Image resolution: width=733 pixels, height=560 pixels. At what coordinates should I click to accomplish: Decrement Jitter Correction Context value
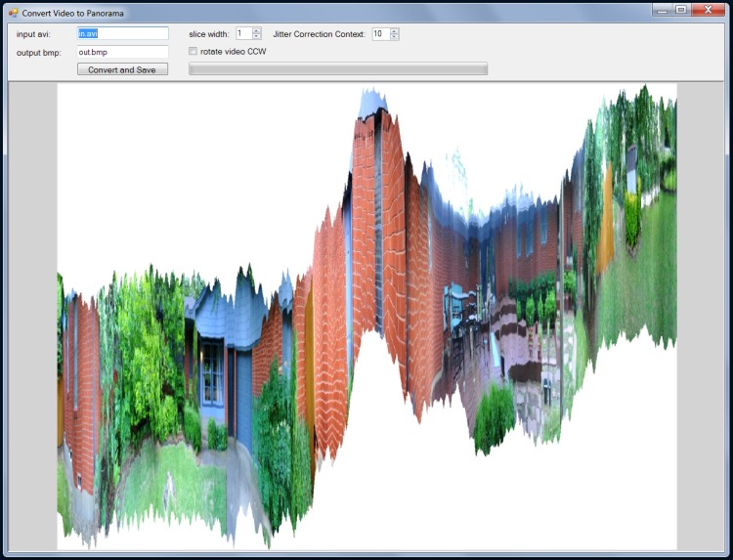395,37
